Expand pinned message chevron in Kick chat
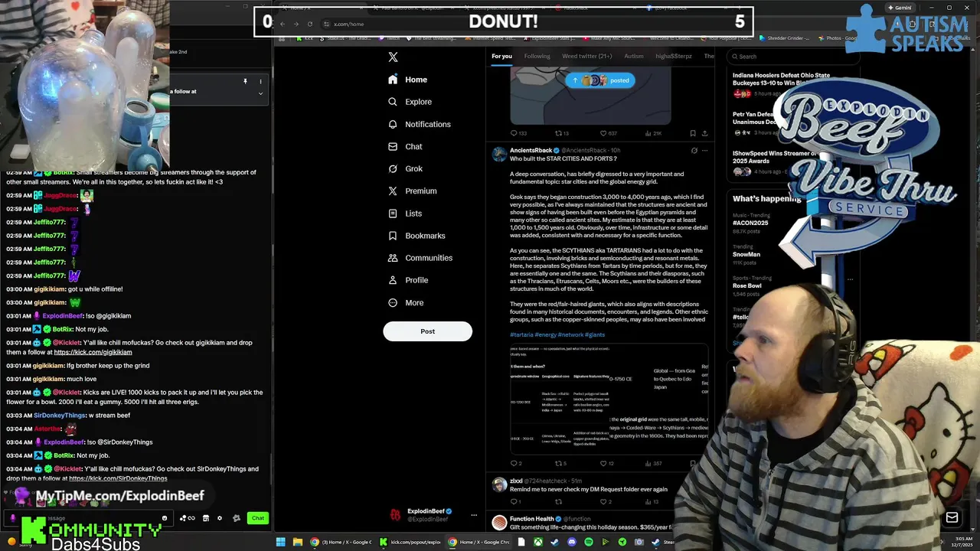The image size is (980, 551). click(x=260, y=93)
